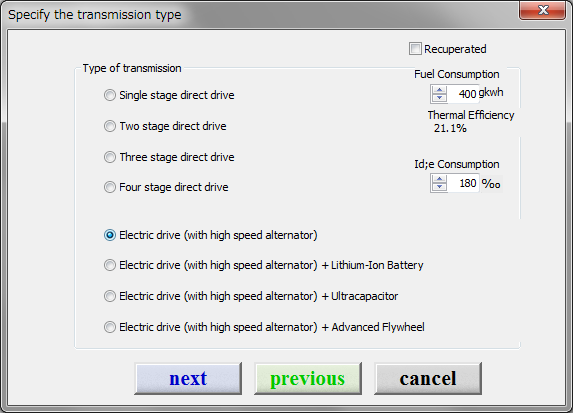Cancel the transmission dialog
573x413 pixels.
click(428, 378)
